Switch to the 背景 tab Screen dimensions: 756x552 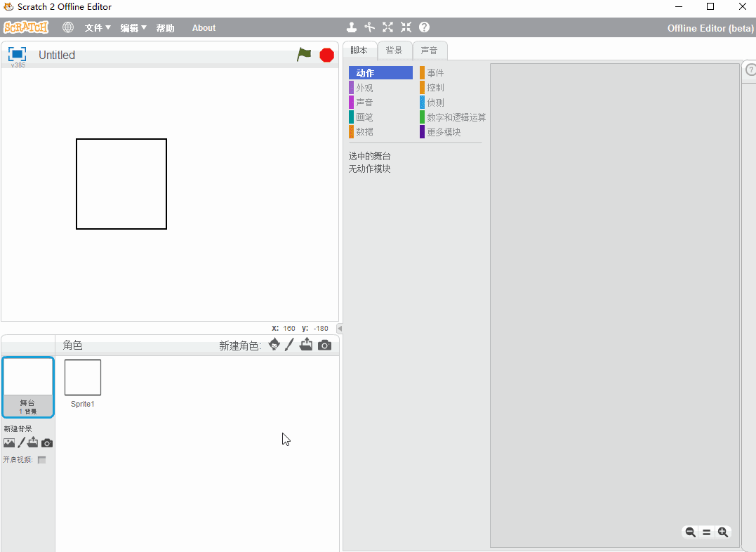(x=394, y=51)
